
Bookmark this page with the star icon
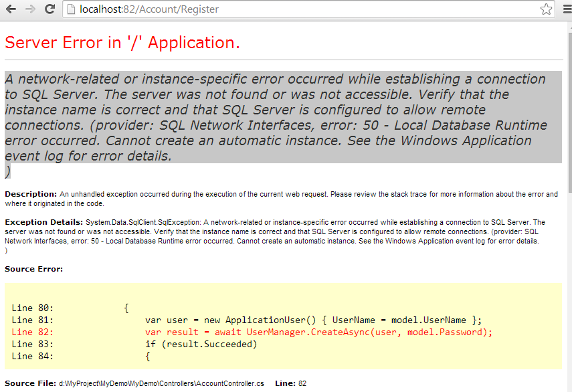[546, 9]
